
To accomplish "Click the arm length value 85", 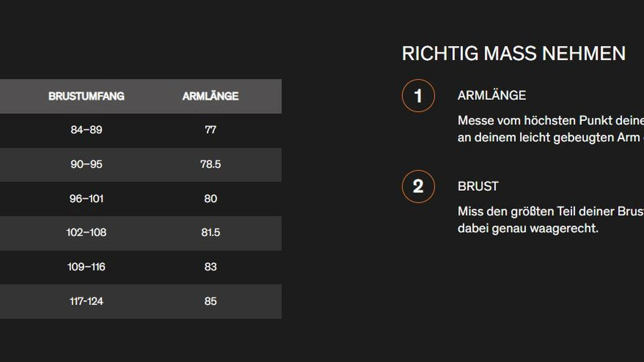I will click(210, 301).
